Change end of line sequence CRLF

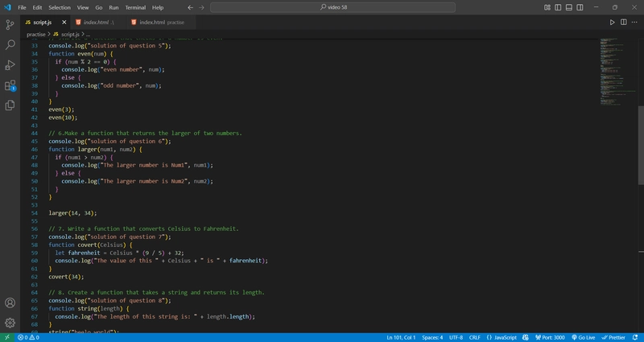474,337
